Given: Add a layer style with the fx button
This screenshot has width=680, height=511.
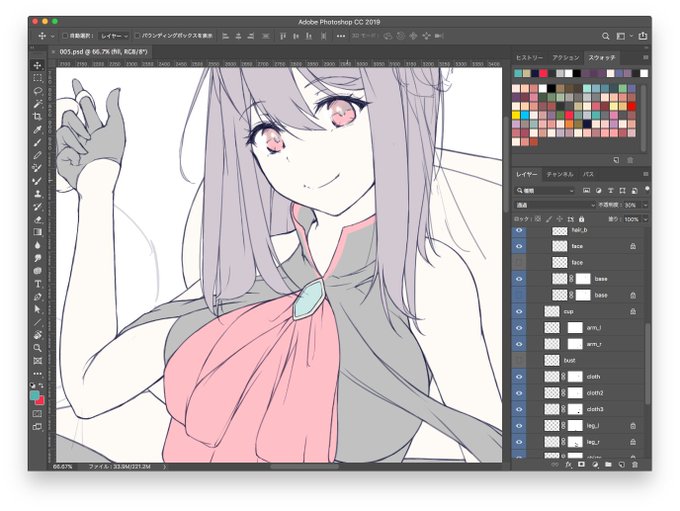Looking at the screenshot, I should tap(568, 465).
